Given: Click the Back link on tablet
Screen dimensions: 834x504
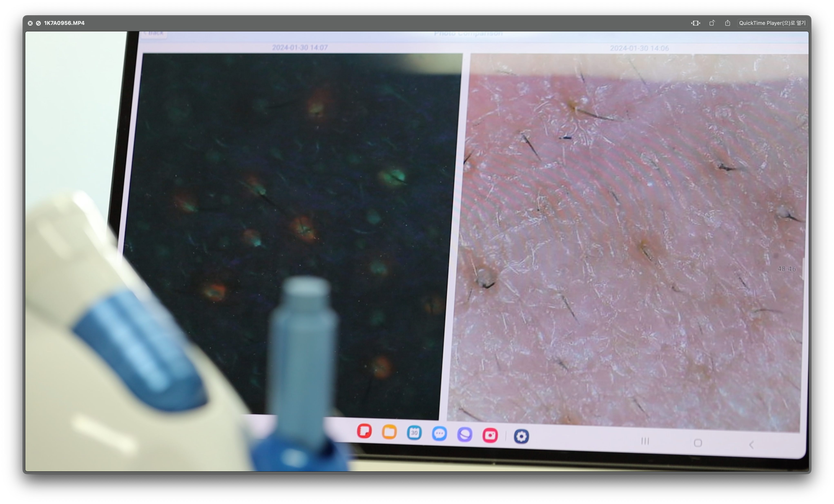Looking at the screenshot, I should point(154,33).
